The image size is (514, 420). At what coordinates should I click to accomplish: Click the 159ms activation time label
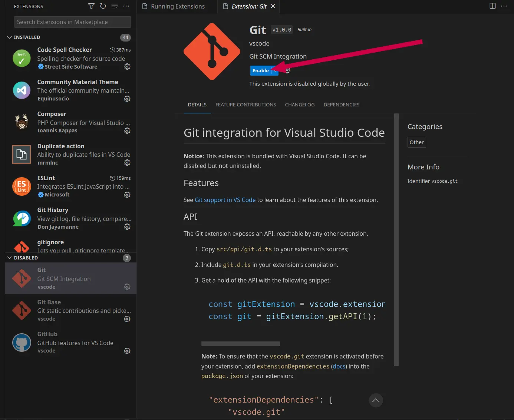pos(121,178)
